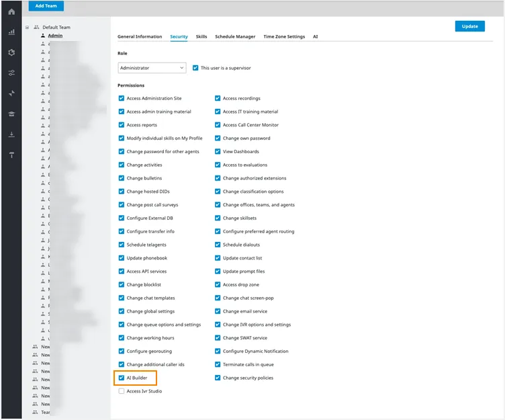
Task: Toggle Schedule dialouts checkbox
Action: click(x=218, y=245)
